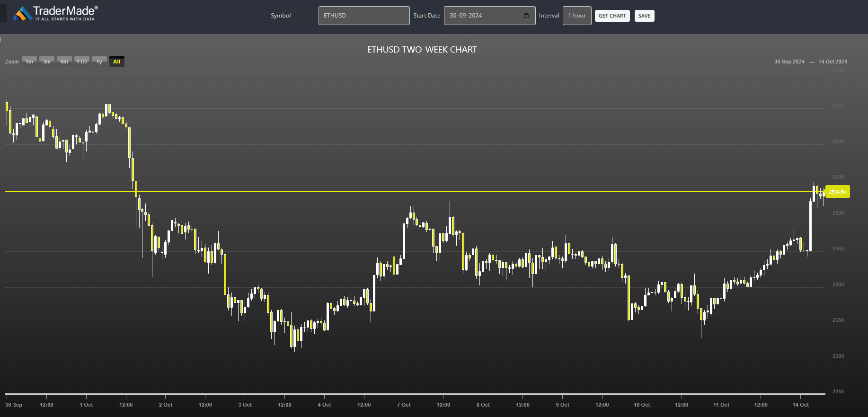868x417 pixels.
Task: Click the 30 Sep x-axis label
Action: point(14,405)
